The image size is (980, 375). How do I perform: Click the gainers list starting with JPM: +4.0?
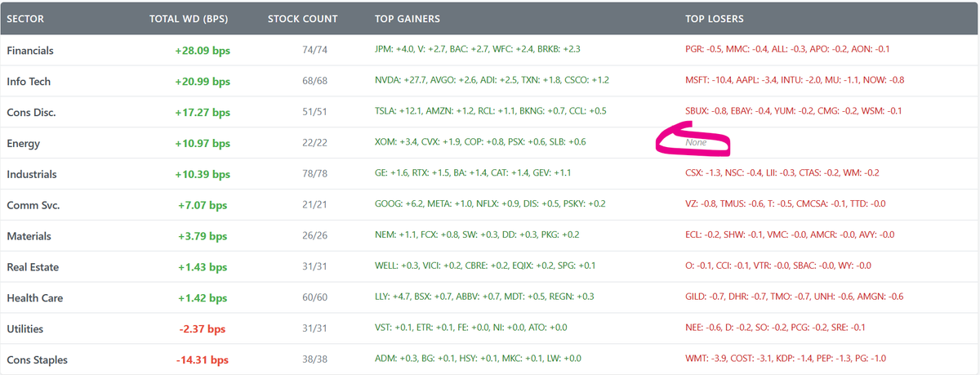tap(478, 50)
